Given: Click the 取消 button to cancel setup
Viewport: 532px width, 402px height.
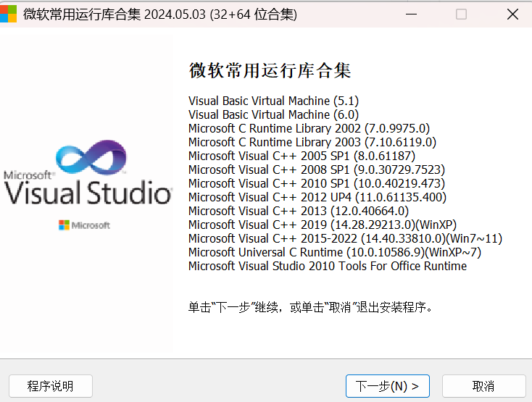Looking at the screenshot, I should pos(483,386).
